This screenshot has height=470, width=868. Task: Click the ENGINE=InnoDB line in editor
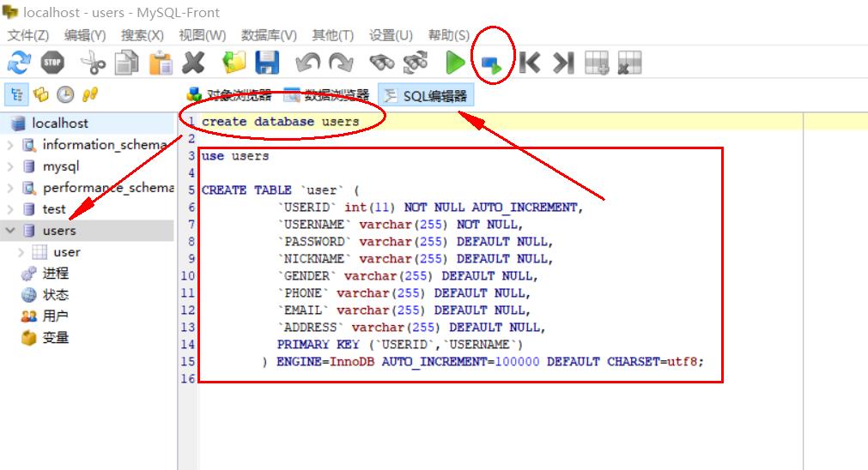483,362
